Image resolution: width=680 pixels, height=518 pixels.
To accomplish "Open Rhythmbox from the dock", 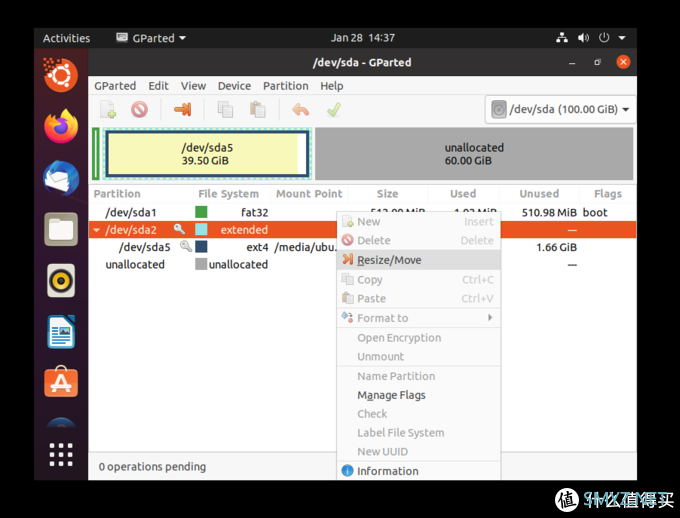I will (x=61, y=281).
